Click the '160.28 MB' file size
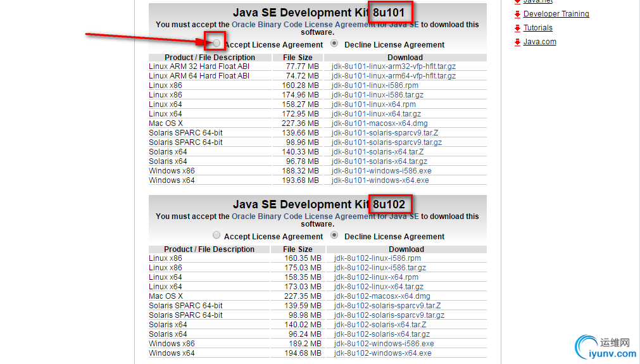Screen dimensions: 640x364 [x=300, y=85]
